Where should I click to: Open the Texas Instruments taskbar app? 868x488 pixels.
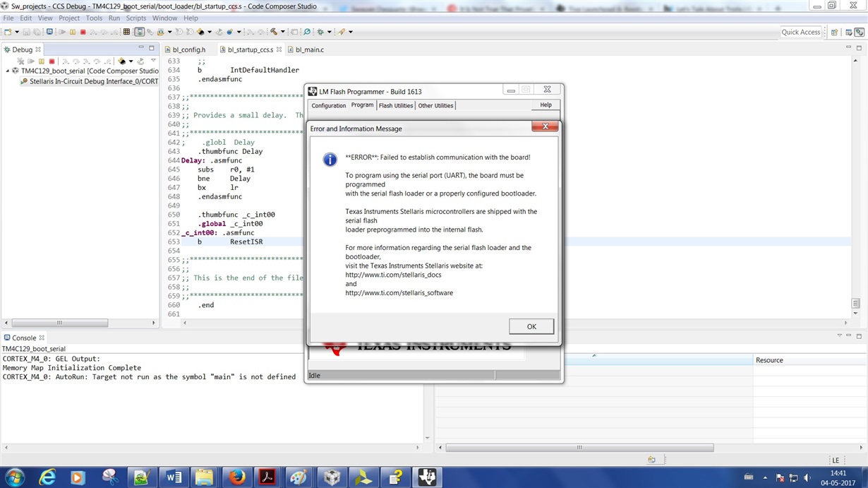[x=427, y=477]
